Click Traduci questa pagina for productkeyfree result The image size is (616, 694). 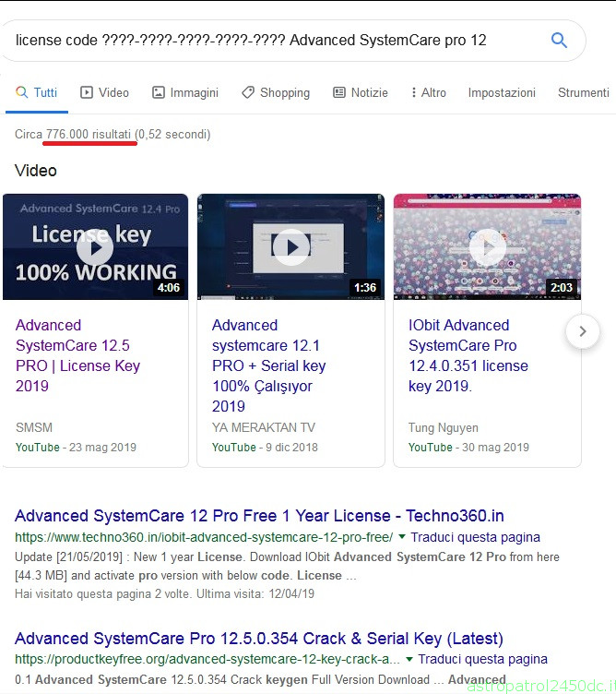coord(483,660)
